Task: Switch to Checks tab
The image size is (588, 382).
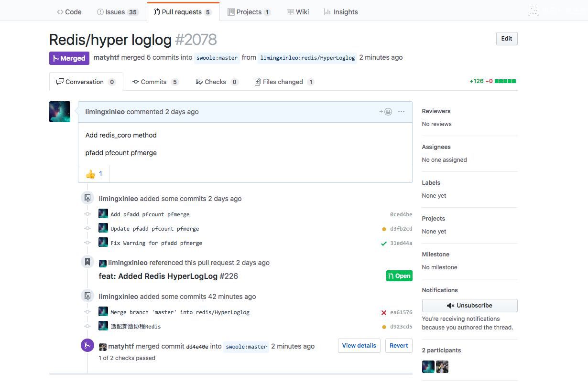Action: point(217,82)
